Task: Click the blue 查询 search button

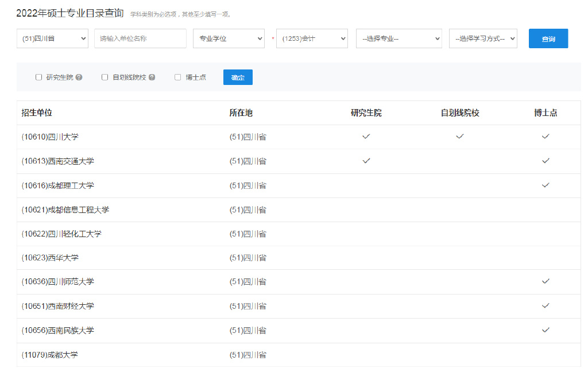Action: (x=548, y=38)
